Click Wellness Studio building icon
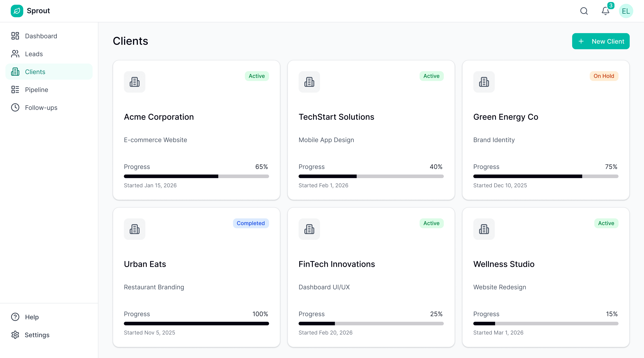Viewport: 644px width, 358px height. click(484, 229)
